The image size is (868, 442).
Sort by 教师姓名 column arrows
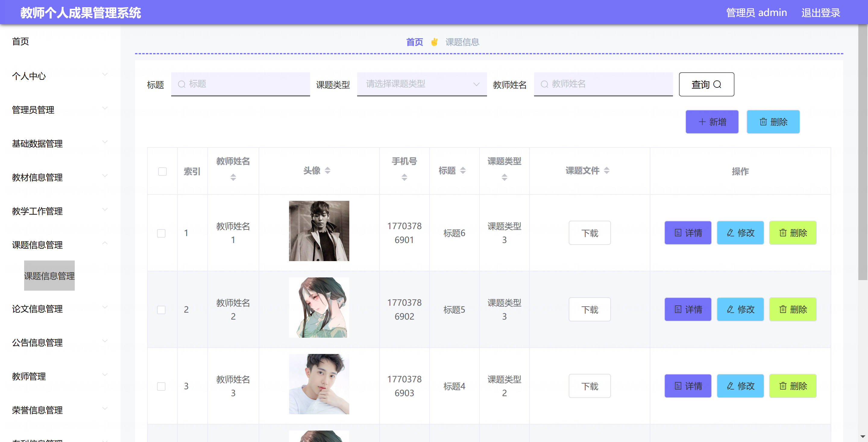[233, 177]
